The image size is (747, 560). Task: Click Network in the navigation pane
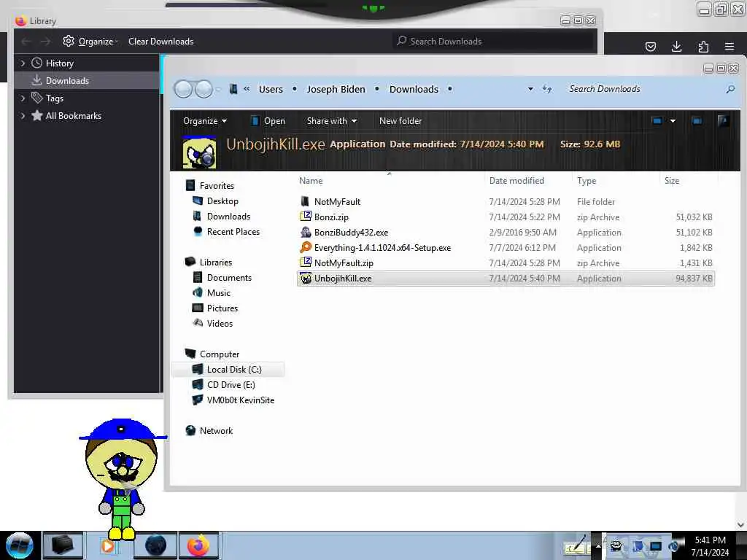[x=216, y=430]
